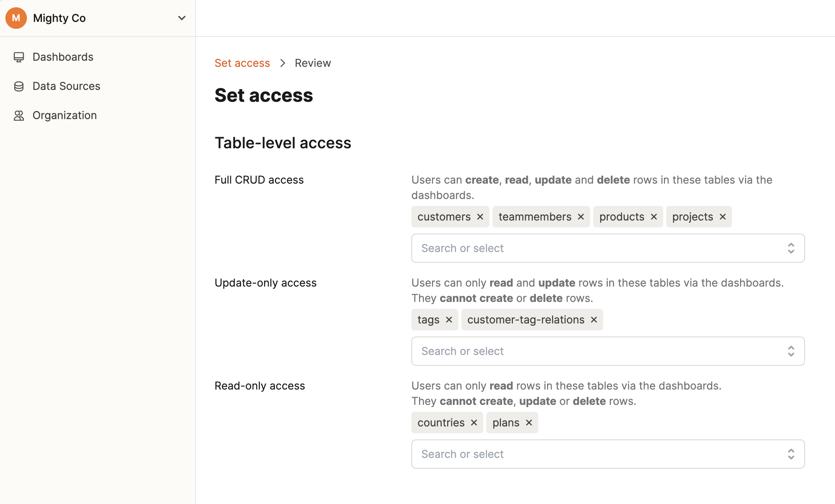
Task: Remove teammembers from Full CRUD access
Action: (x=581, y=217)
